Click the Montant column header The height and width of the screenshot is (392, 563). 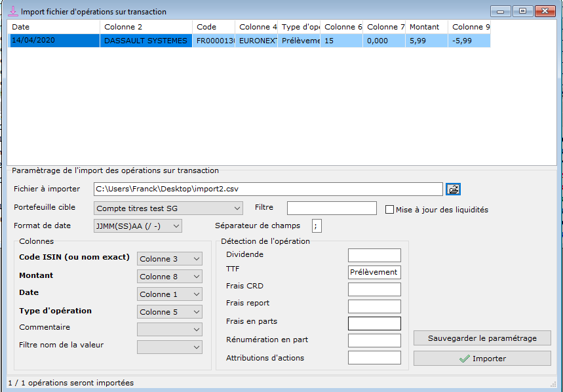[427, 27]
